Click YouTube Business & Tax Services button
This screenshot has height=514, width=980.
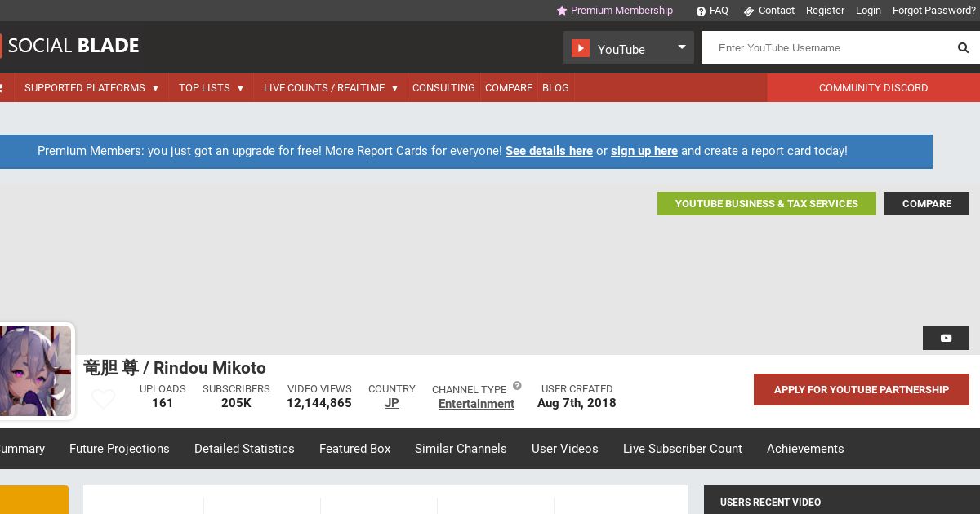[767, 204]
